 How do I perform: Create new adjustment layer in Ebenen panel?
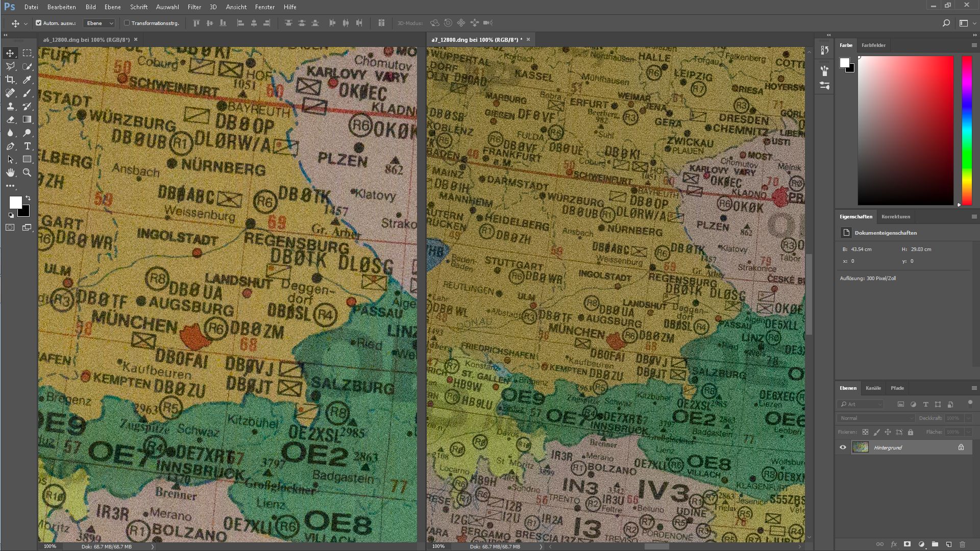tap(921, 544)
